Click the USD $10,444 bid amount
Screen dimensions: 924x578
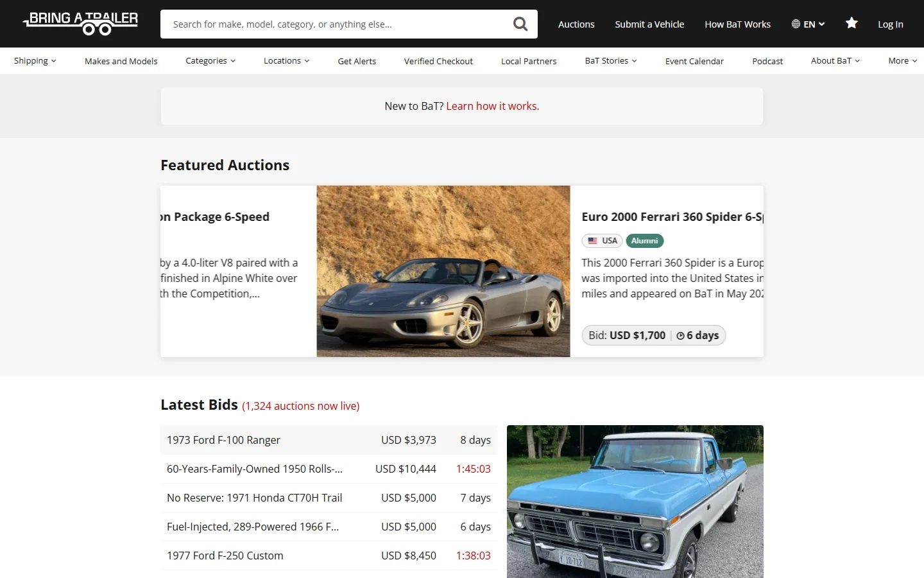406,469
